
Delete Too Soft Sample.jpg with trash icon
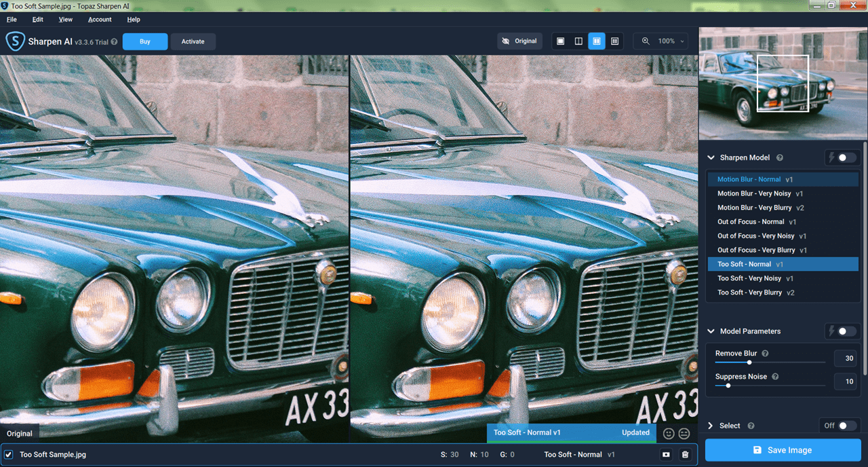click(685, 455)
